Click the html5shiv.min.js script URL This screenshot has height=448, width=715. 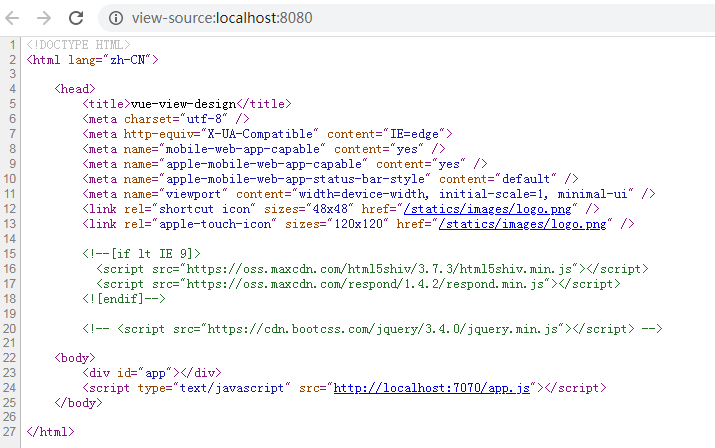(379, 269)
